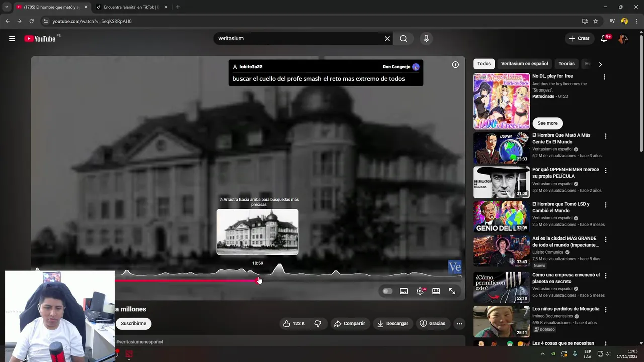The height and width of the screenshot is (362, 644).
Task: Click the seek preview thumbnail at 10:59
Action: point(258,232)
